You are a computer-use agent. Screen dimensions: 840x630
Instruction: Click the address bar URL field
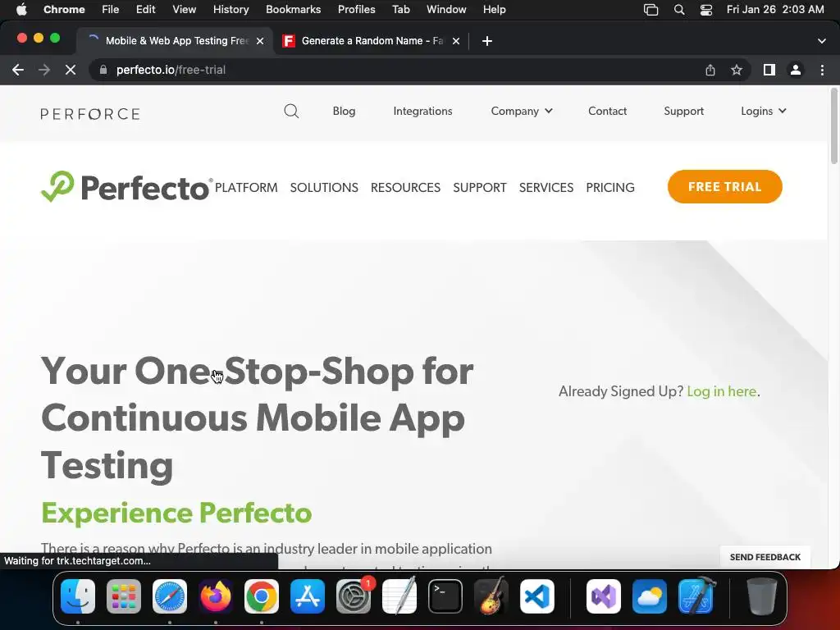[x=396, y=71]
